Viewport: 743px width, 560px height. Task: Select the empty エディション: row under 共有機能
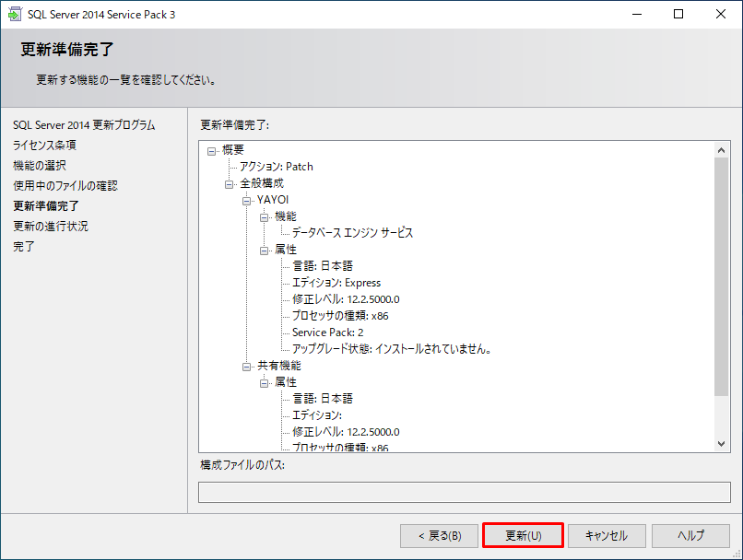coord(317,415)
